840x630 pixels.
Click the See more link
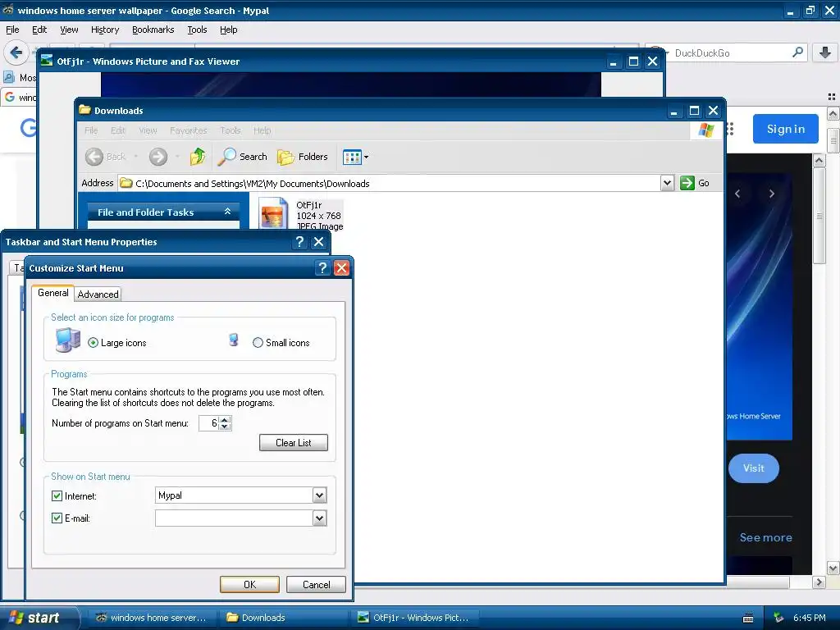(x=765, y=537)
